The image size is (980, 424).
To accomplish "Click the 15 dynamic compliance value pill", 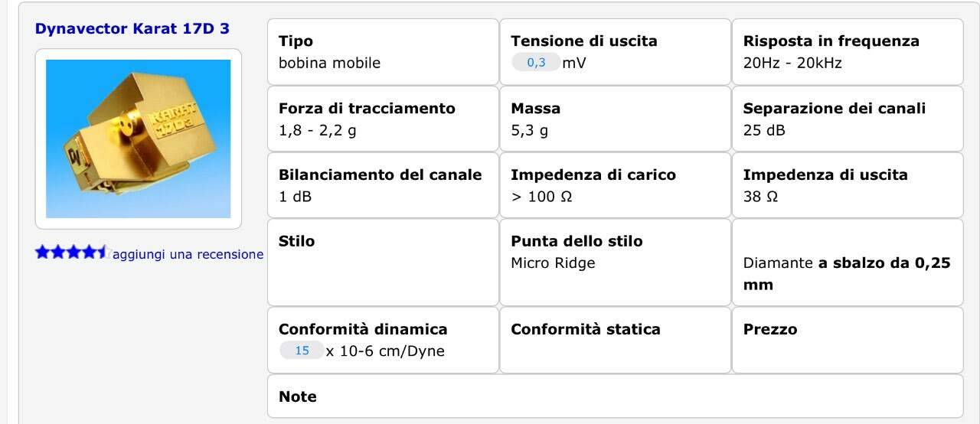I will [x=302, y=351].
